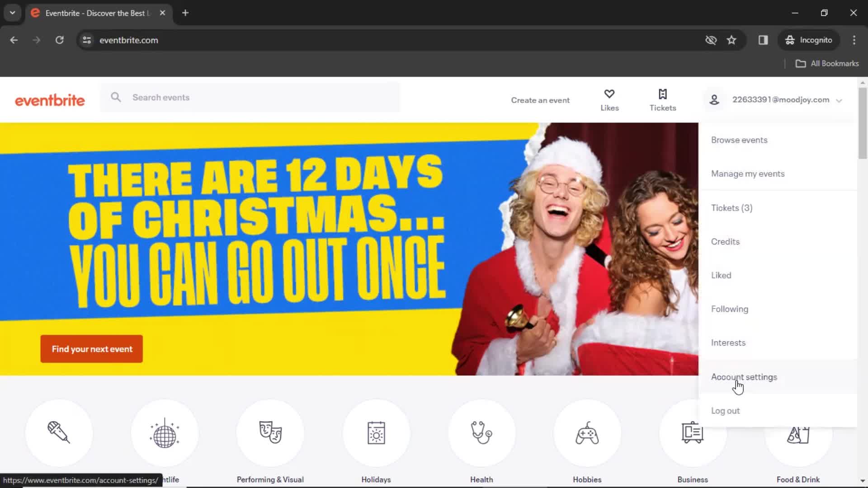Click the Hobbies gaming controller icon
The image size is (868, 488).
(587, 432)
